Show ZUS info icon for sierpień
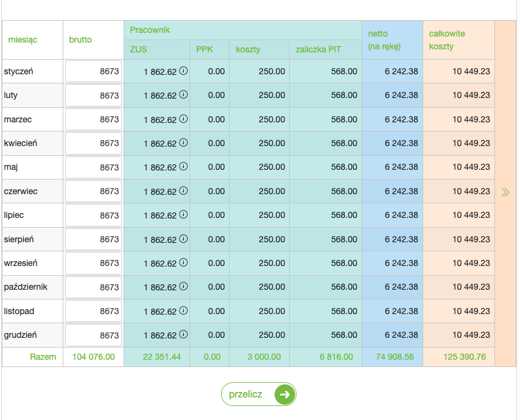This screenshot has height=420, width=520. click(x=183, y=239)
